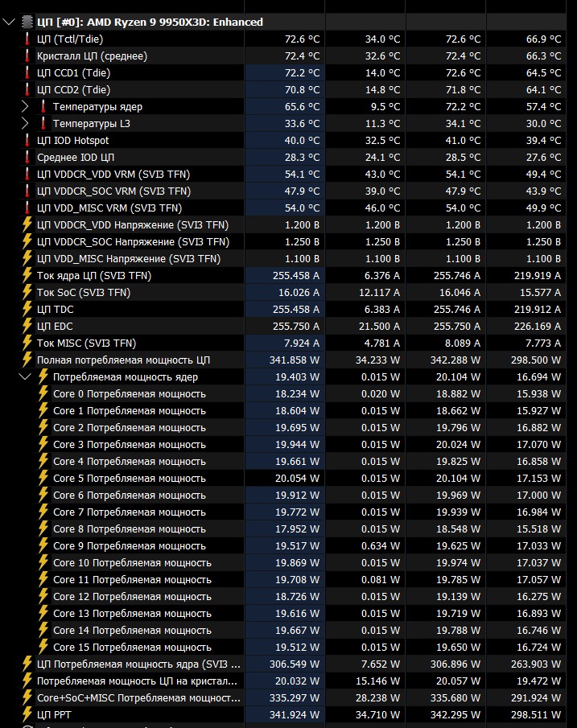Screen dimensions: 577x728
Task: Click thermometer icon next to Температуры L3
Action: point(43,124)
